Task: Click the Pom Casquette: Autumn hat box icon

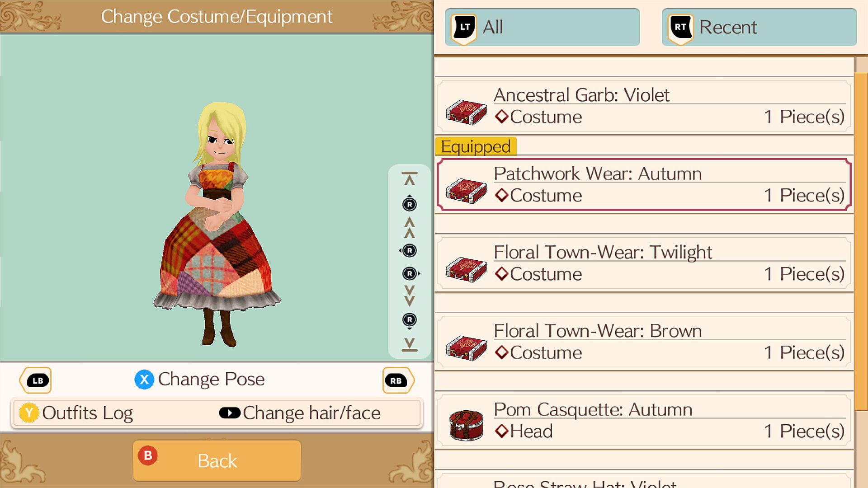Action: coord(466,425)
